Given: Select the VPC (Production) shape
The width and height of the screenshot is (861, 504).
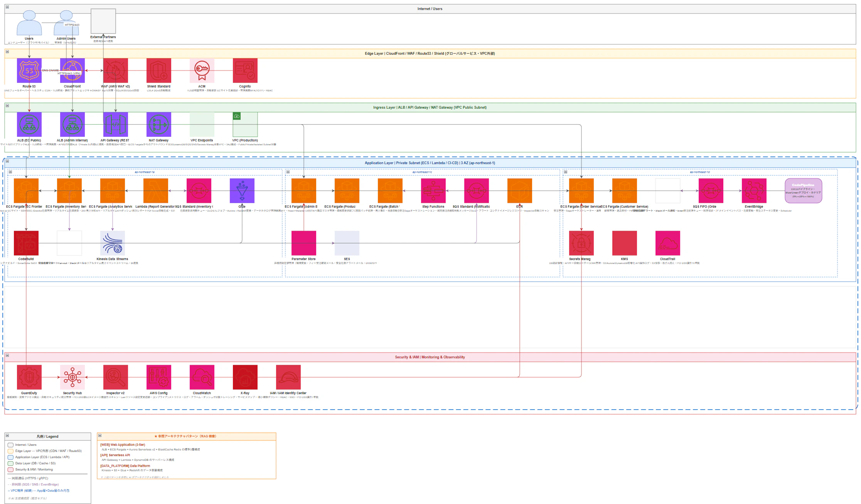Looking at the screenshot, I should click(245, 124).
